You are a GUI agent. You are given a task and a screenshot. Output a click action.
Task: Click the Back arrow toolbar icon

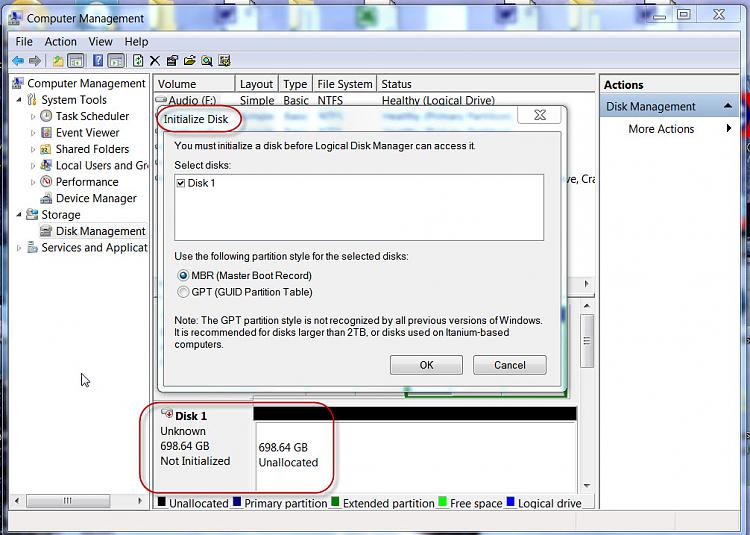(x=18, y=61)
